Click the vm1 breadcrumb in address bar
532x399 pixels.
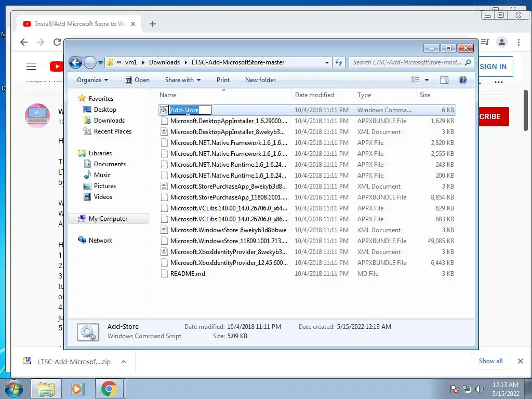[x=130, y=62]
